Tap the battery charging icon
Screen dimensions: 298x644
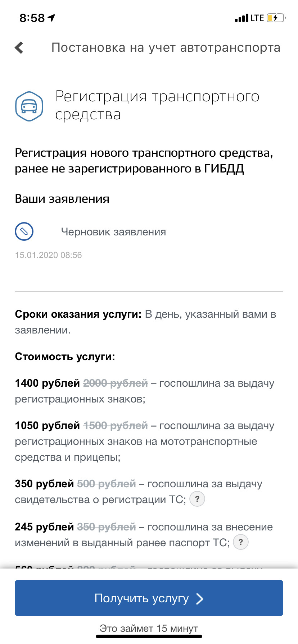pos(275,18)
